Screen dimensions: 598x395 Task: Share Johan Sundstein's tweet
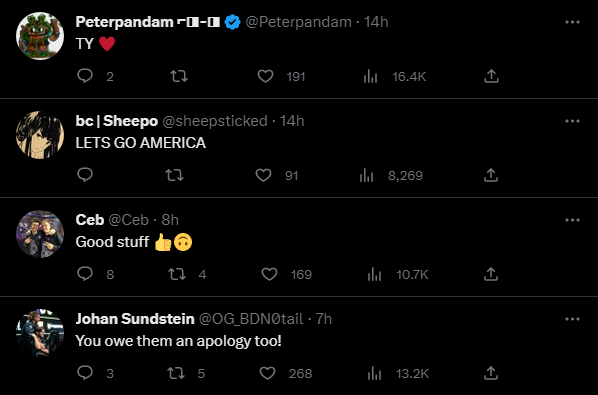(x=491, y=373)
